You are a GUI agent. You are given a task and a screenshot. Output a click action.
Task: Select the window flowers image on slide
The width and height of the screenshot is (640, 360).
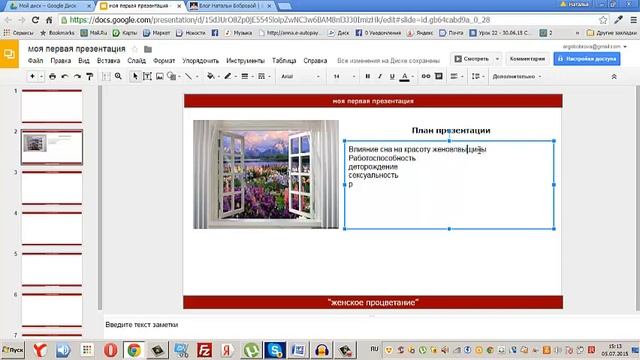click(x=266, y=174)
